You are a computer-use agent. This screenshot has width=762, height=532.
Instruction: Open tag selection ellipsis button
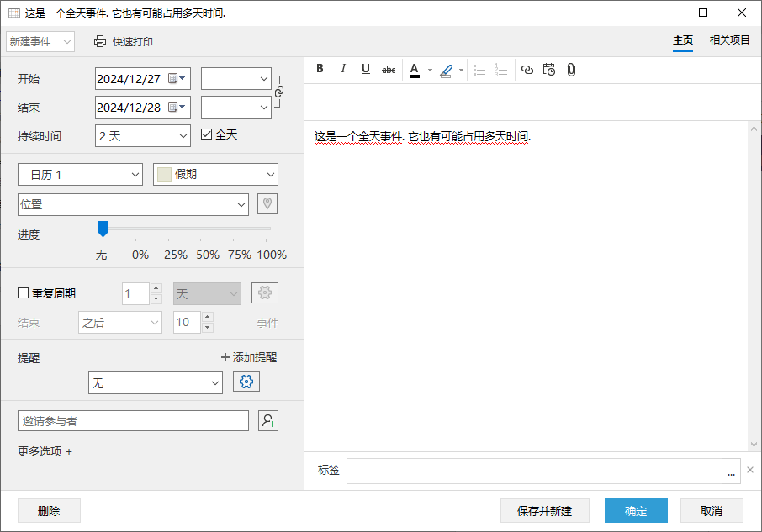732,471
